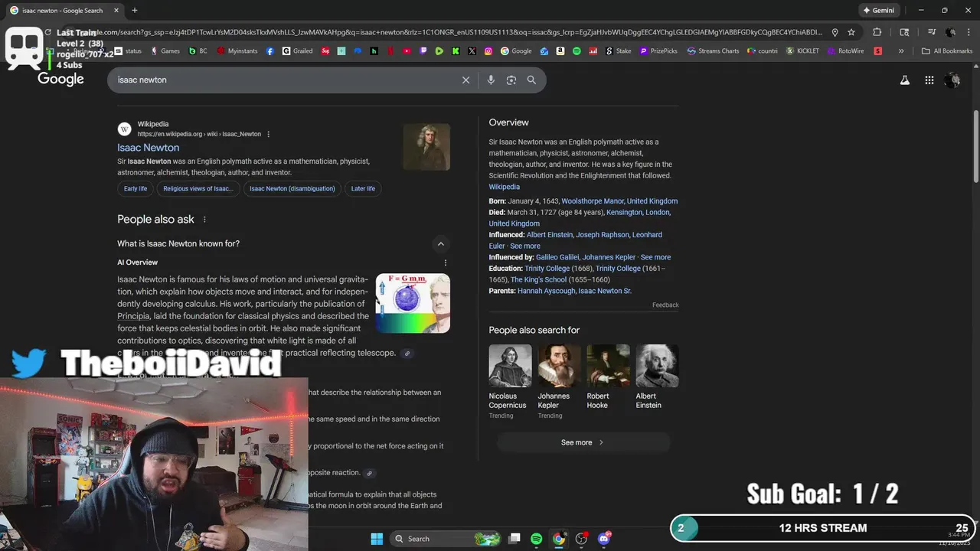Open the Windows Start menu
980x551 pixels.
(x=377, y=539)
